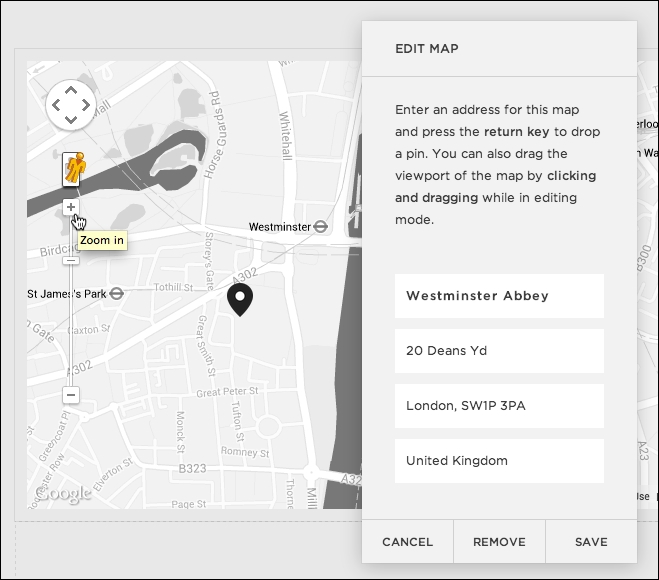
Task: Click the Monck St label
Action: click(x=180, y=431)
